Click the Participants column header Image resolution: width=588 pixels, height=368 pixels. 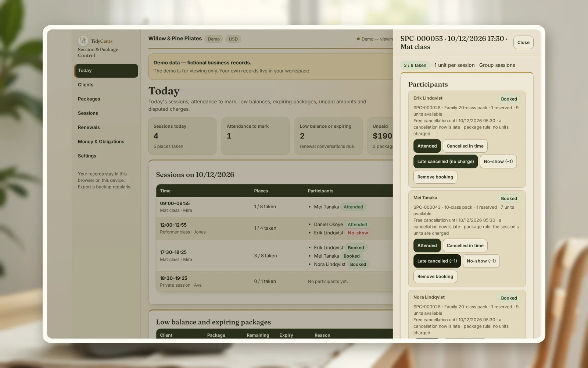[x=320, y=191]
